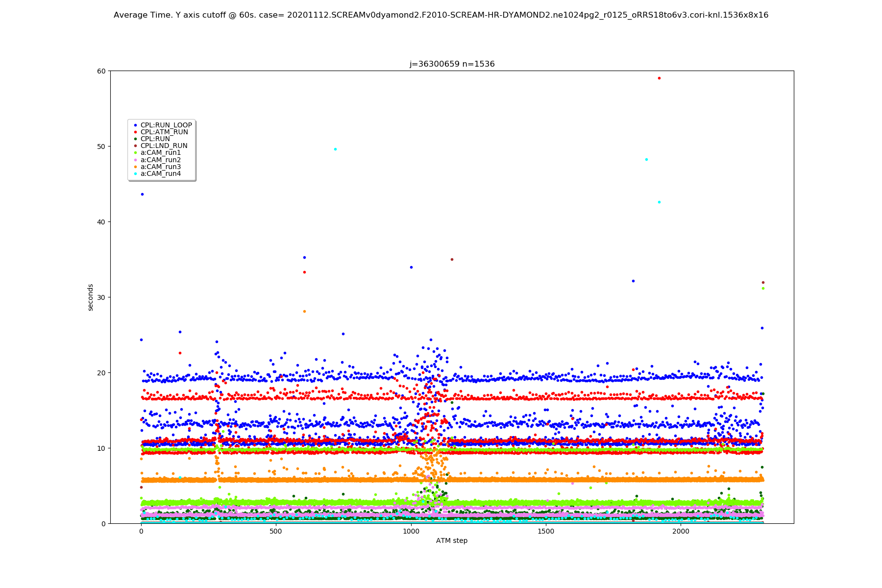Click the blue CPL:RUN_LOOP legend marker

[x=135, y=125]
